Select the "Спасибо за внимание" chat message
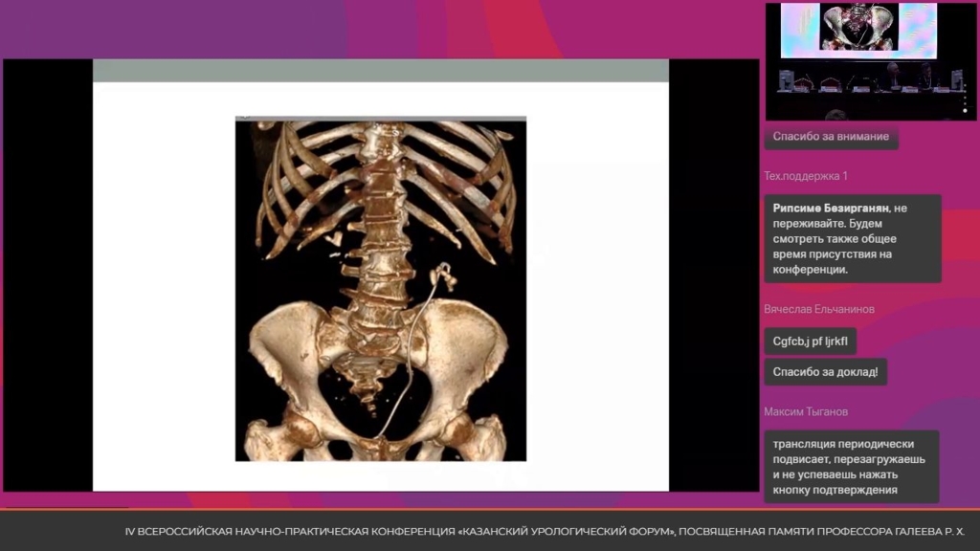This screenshot has width=980, height=551. point(831,137)
